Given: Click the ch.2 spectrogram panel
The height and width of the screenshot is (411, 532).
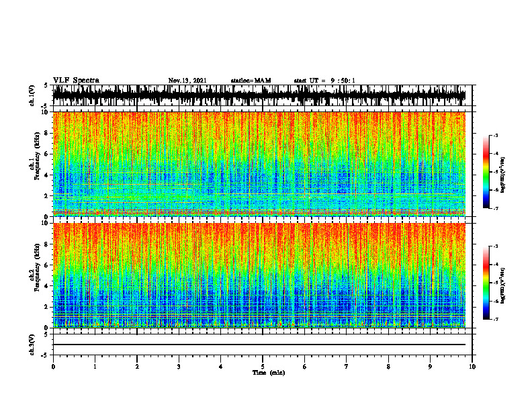Looking at the screenshot, I should coord(259,275).
